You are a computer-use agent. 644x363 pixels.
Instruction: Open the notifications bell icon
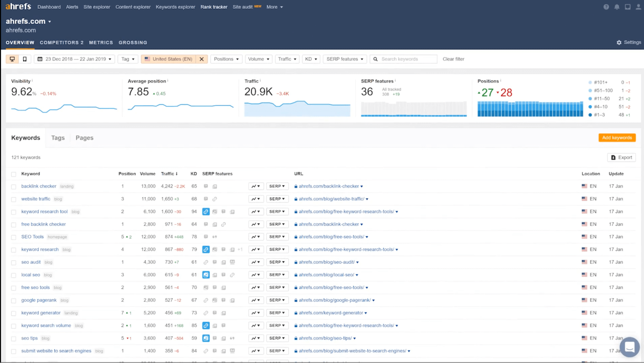pyautogui.click(x=617, y=7)
